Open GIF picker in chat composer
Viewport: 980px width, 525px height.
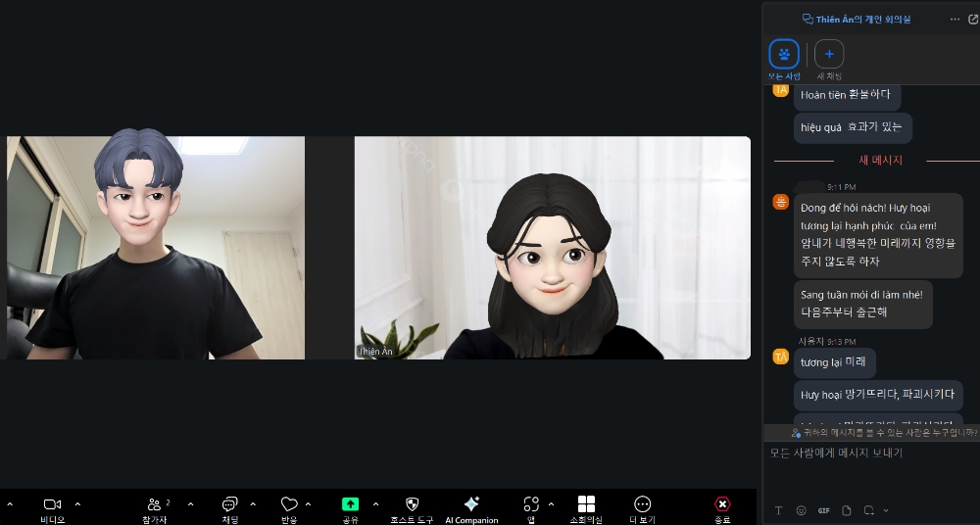pyautogui.click(x=824, y=510)
